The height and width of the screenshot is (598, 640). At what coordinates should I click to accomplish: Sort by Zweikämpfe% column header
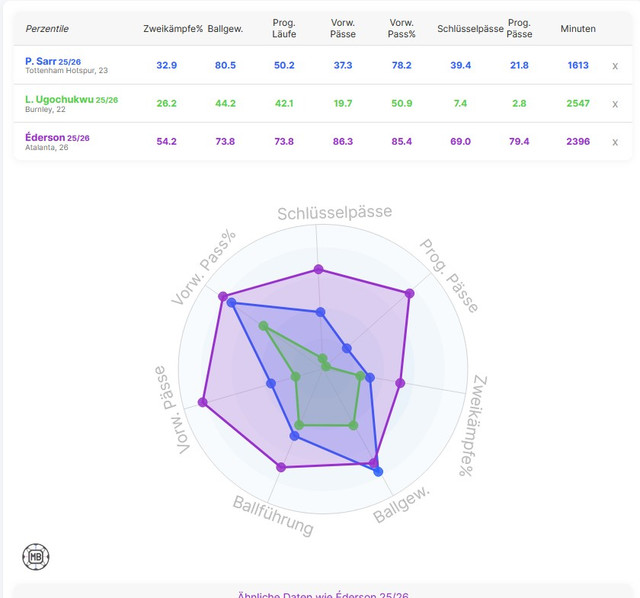[173, 29]
